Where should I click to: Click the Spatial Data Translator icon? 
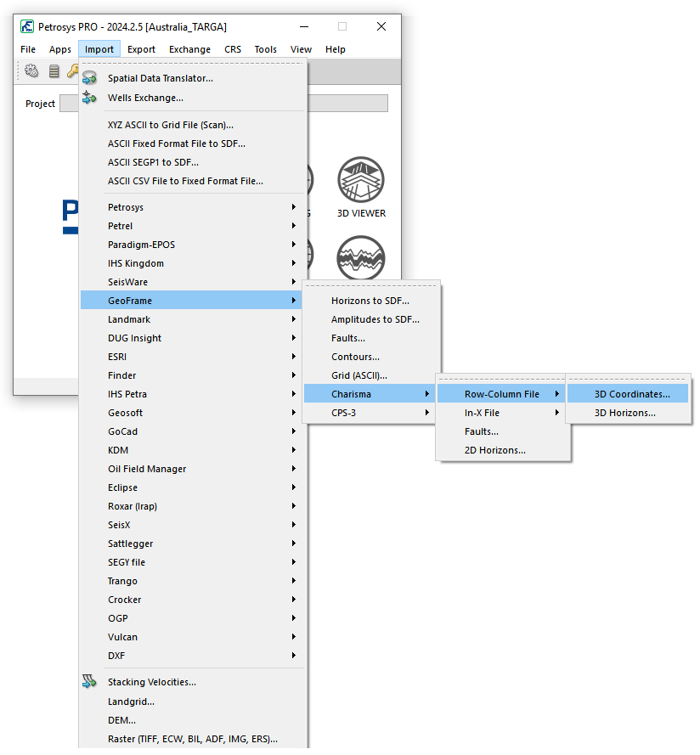click(x=90, y=78)
